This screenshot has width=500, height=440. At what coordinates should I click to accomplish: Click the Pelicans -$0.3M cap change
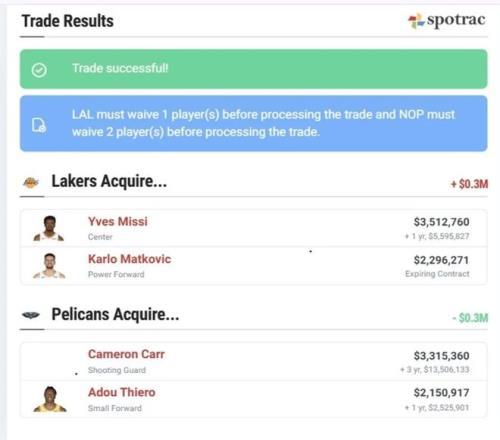470,318
